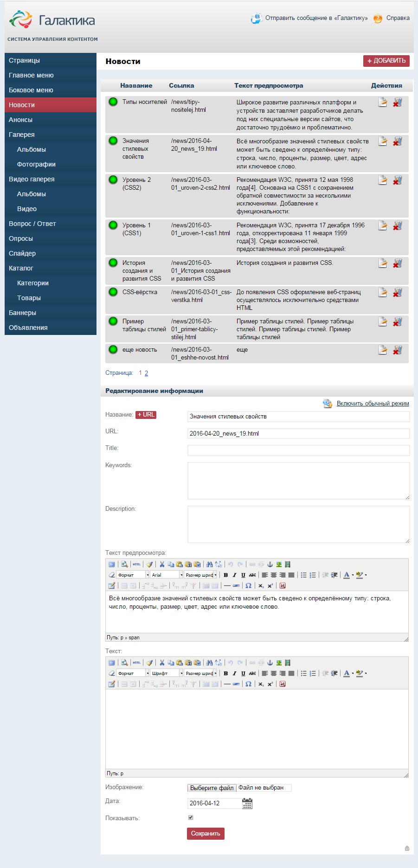This screenshot has width=418, height=868.
Task: Open 'Фотографии' under Галерея in the sidebar
Action: pyautogui.click(x=51, y=164)
